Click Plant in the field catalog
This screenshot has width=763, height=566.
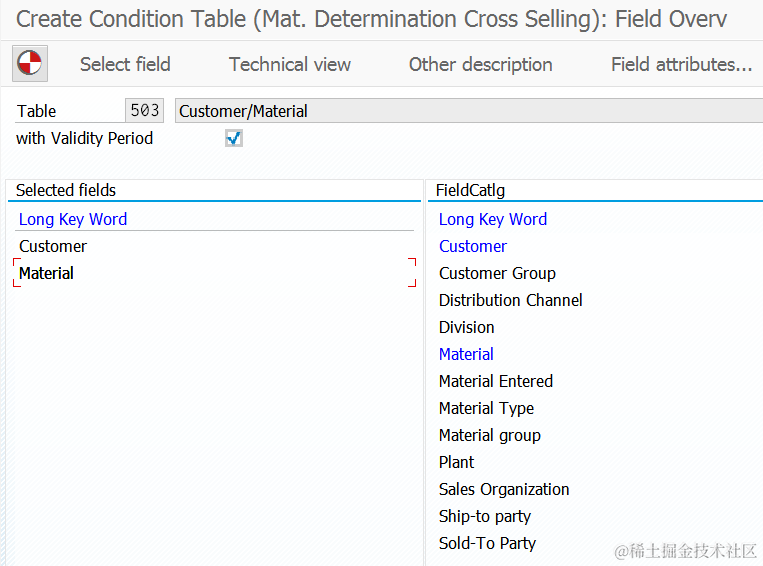pos(456,462)
